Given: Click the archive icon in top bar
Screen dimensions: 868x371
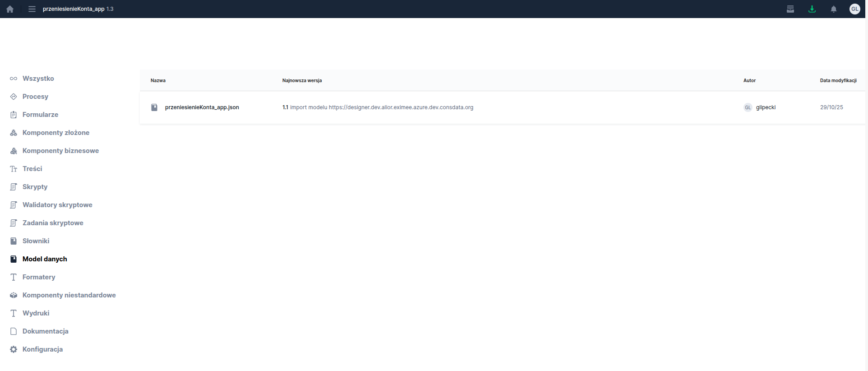Looking at the screenshot, I should click(x=790, y=9).
